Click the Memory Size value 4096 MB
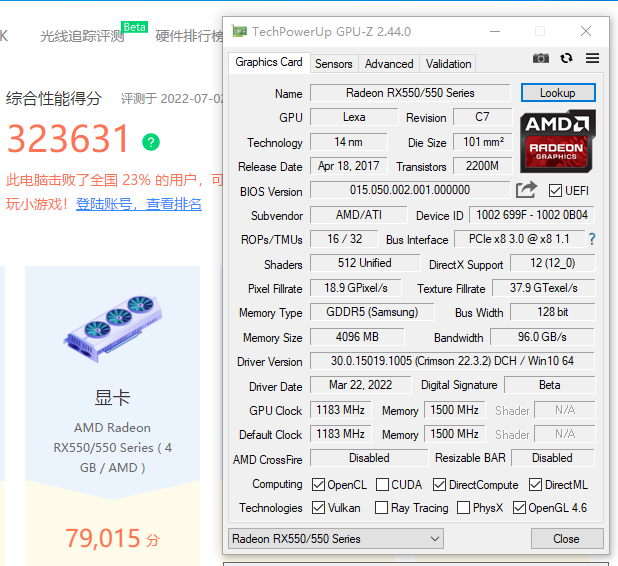Screen dimensions: 618x566 357,337
